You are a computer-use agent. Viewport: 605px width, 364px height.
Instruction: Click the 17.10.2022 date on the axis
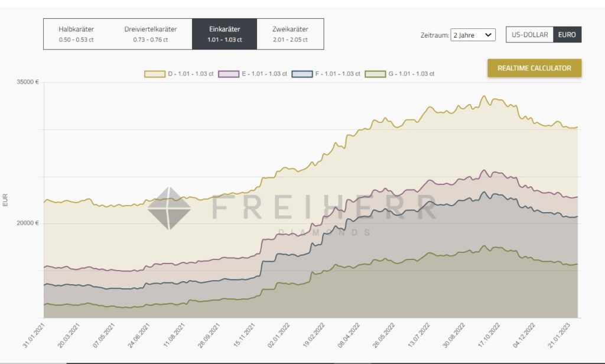click(x=489, y=336)
